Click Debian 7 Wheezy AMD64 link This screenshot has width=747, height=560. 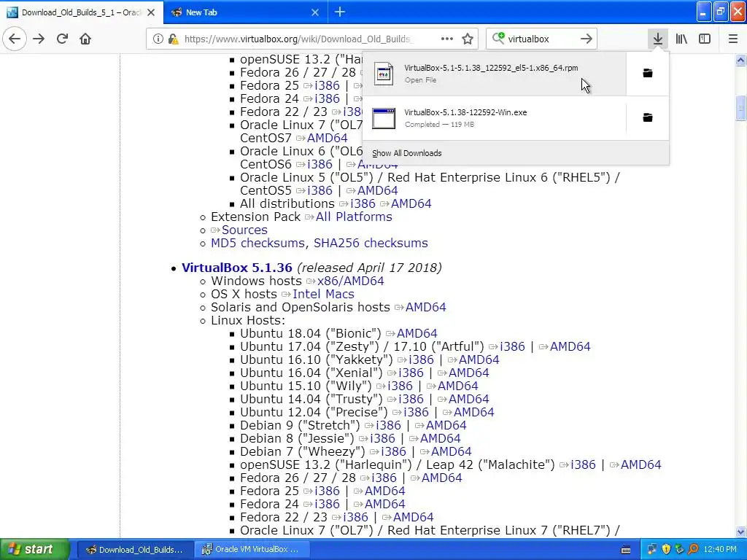(451, 451)
